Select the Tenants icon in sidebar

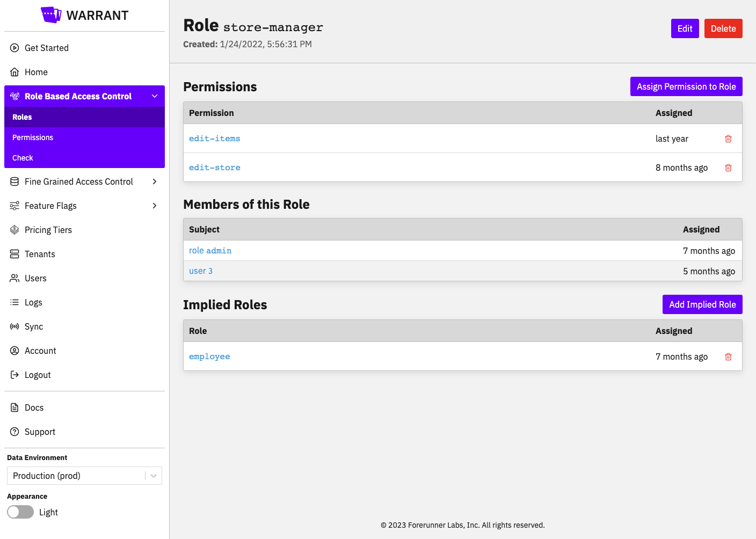coord(14,254)
